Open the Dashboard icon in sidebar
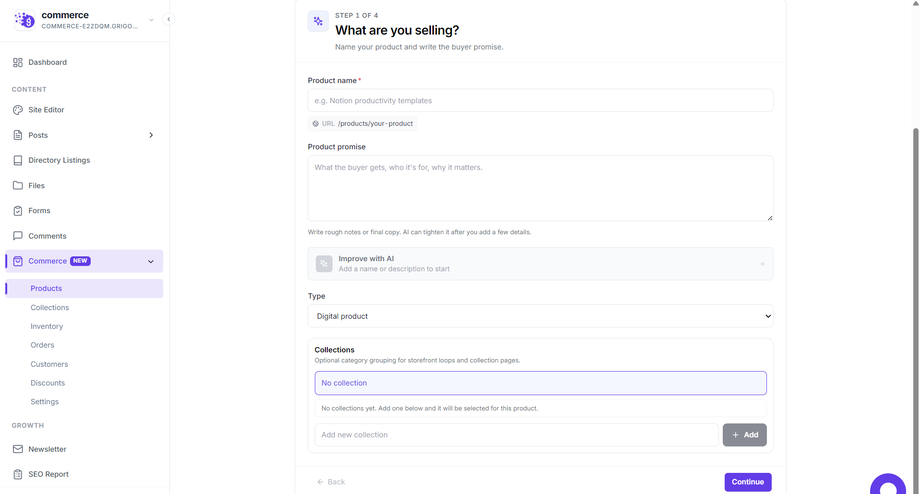Viewport: 920px width, 494px height. tap(18, 62)
